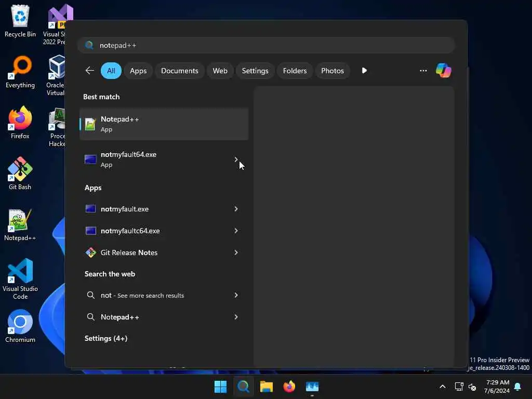Select the Visual Studio 2022 Preview shortcut
This screenshot has height=399, width=532.
(x=56, y=24)
